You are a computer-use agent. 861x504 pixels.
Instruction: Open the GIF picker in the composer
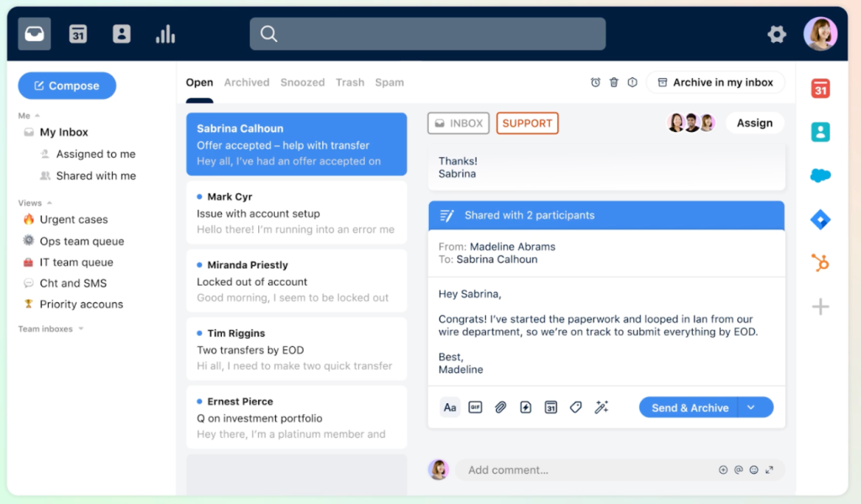(474, 407)
